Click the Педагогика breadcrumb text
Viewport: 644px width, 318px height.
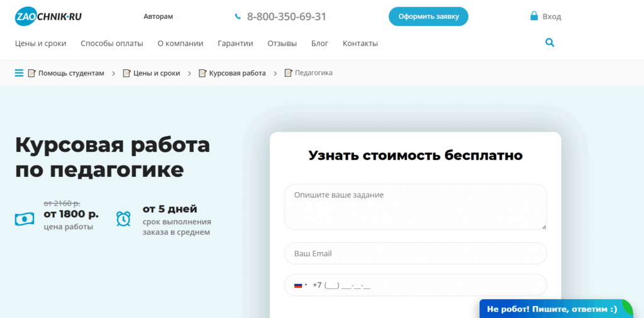[x=314, y=73]
